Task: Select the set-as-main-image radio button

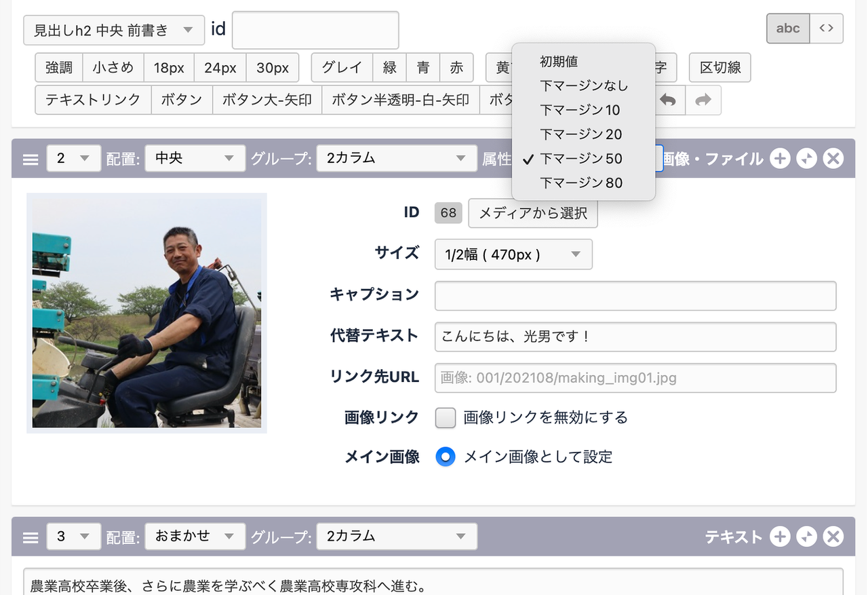Action: [446, 457]
